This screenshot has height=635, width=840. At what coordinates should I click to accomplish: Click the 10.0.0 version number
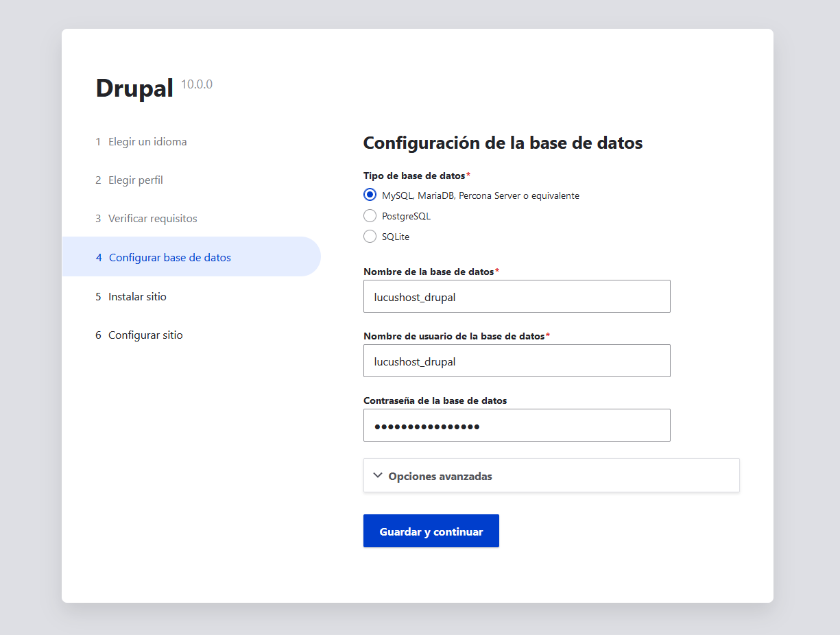(x=196, y=84)
